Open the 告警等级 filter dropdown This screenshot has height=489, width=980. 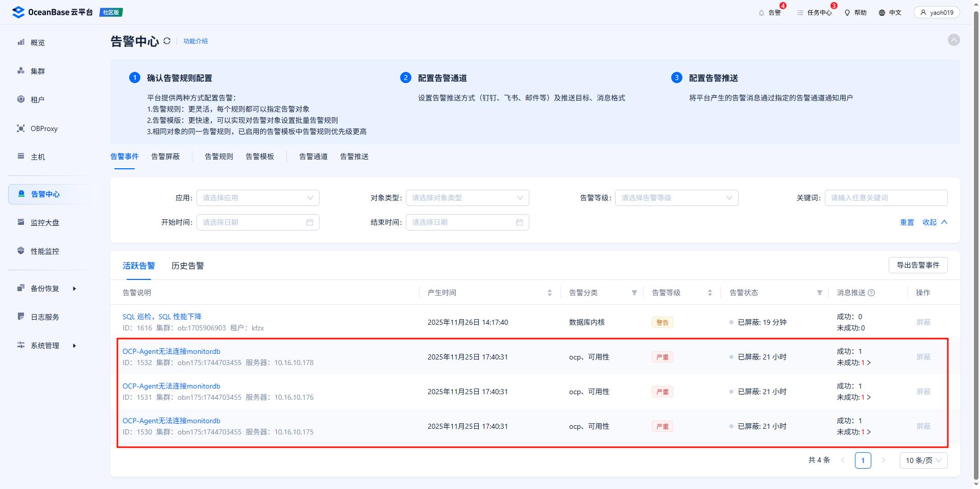(x=676, y=198)
